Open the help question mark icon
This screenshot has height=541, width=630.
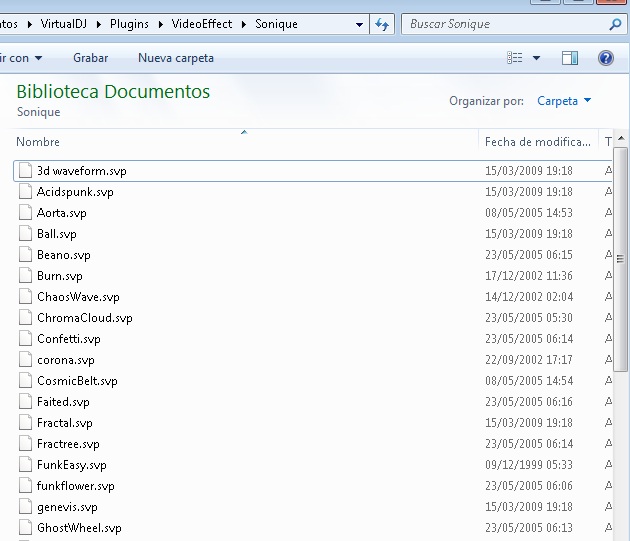(x=605, y=58)
